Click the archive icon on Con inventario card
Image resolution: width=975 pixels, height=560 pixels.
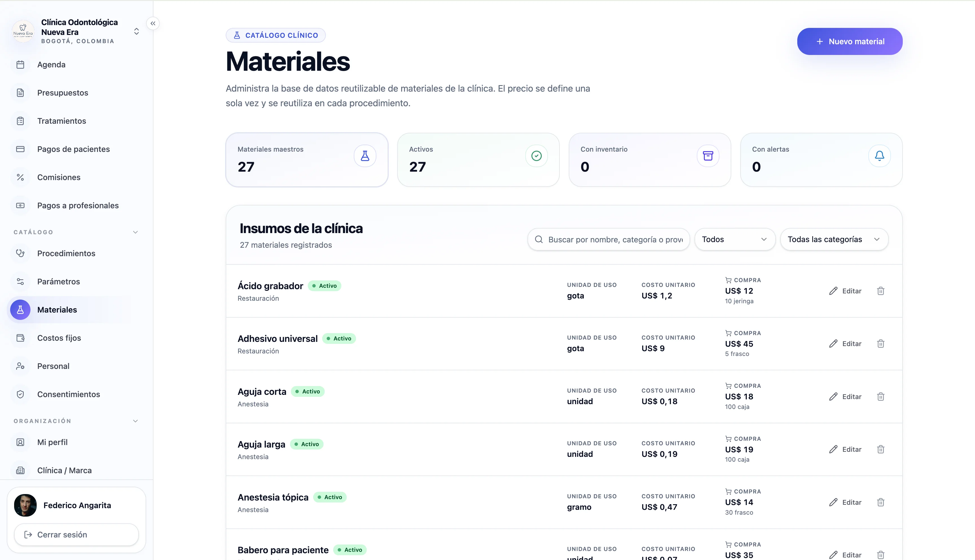(x=708, y=156)
